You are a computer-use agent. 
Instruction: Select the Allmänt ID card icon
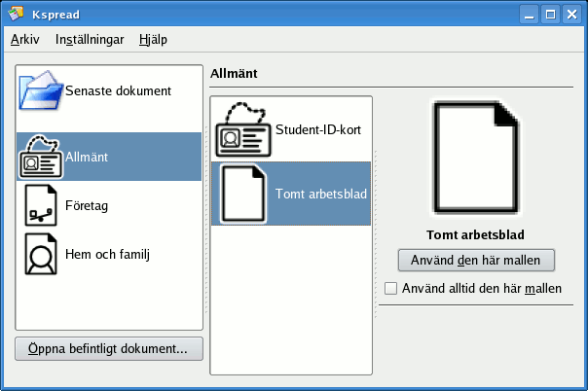(x=41, y=156)
